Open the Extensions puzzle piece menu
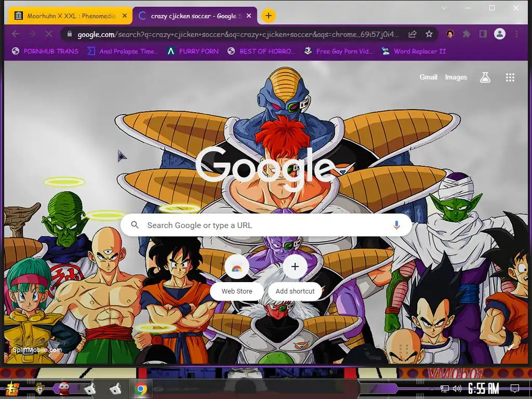The image size is (532, 399). [467, 34]
